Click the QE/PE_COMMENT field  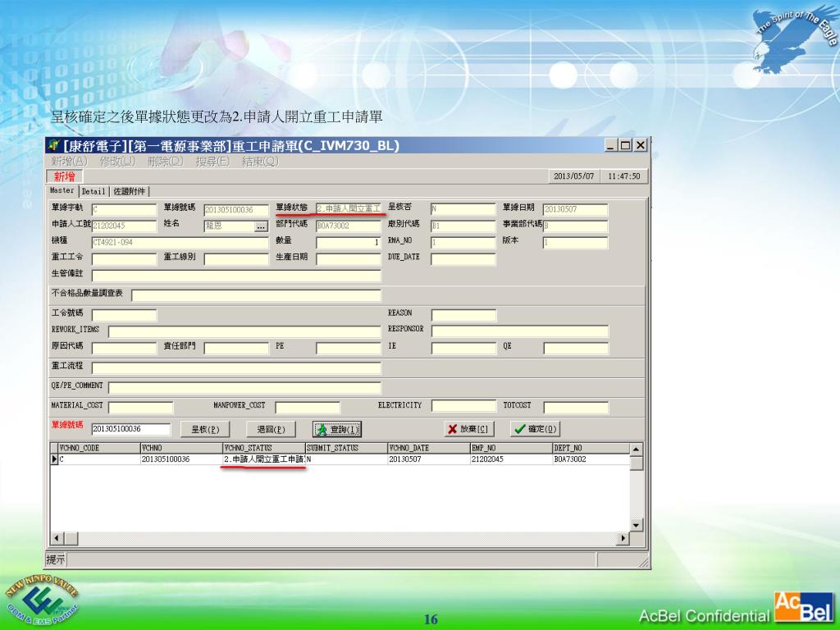[x=244, y=388]
